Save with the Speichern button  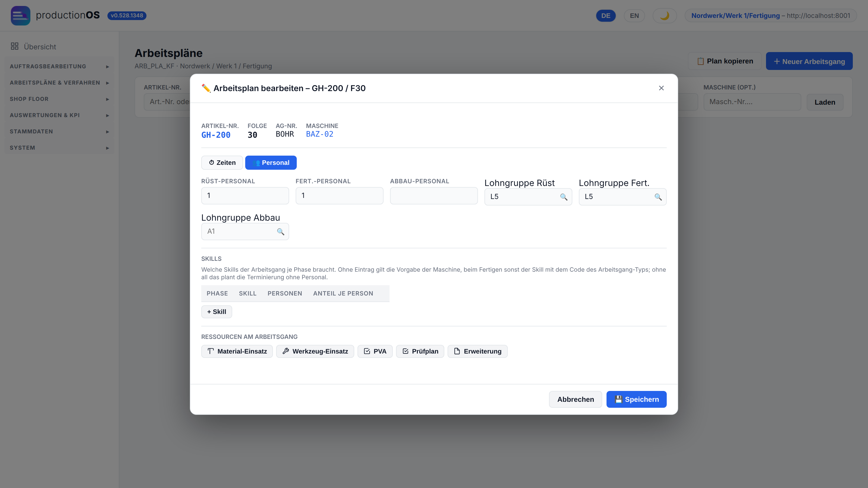coord(636,399)
